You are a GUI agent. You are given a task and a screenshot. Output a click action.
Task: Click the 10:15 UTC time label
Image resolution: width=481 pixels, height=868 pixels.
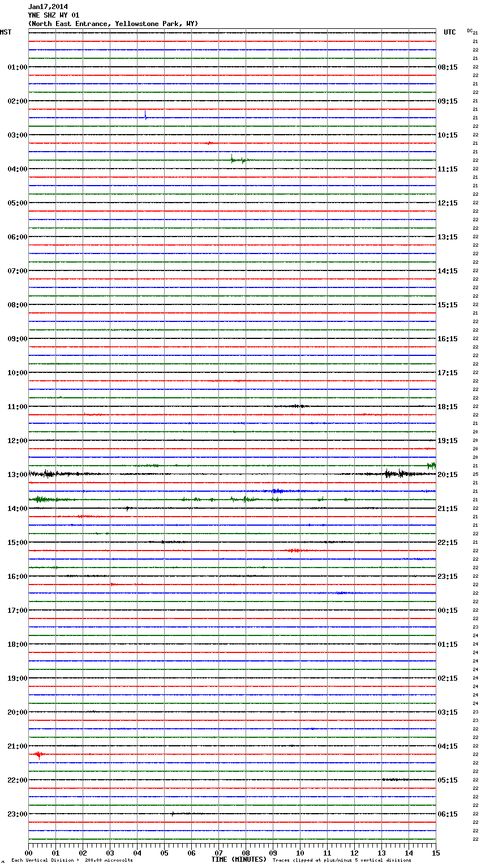click(x=448, y=135)
